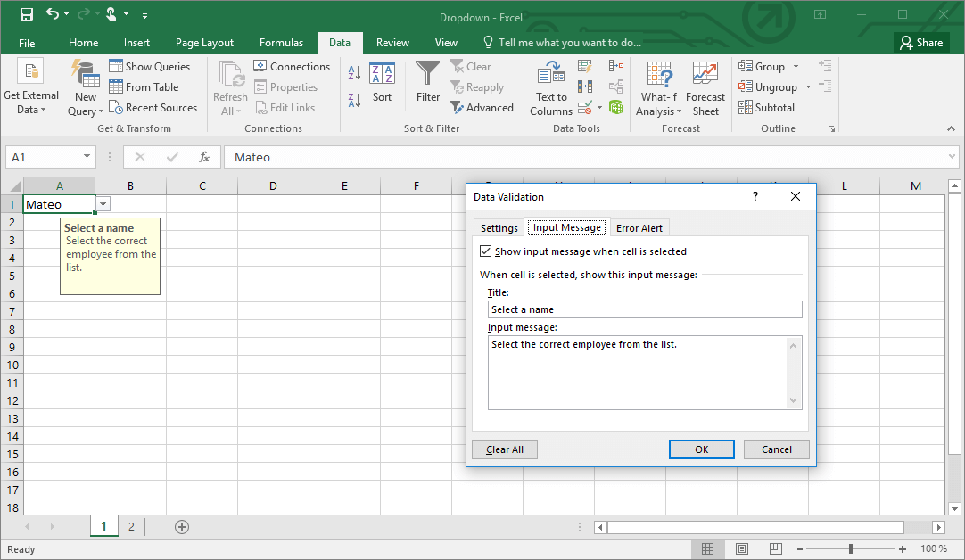Open Data Validation help question mark
This screenshot has height=560, width=965.
(x=755, y=196)
